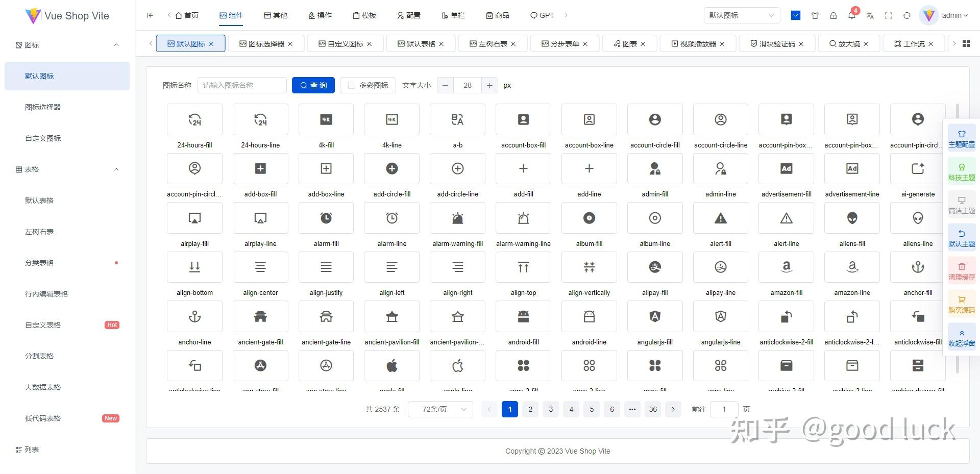Click the next page arrow
The image size is (980, 474).
673,409
